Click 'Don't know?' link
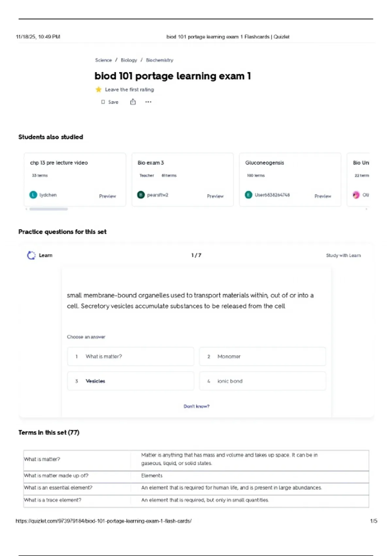The height and width of the screenshot is (556, 392). (196, 406)
